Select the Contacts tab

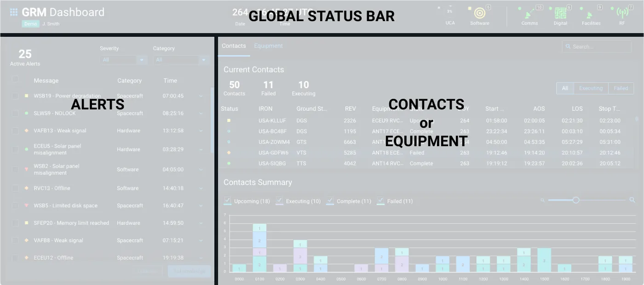(234, 46)
